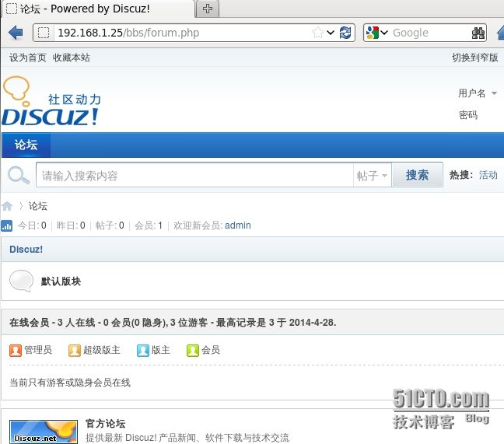
Task: Click Discuz! logo
Action: coord(51,100)
